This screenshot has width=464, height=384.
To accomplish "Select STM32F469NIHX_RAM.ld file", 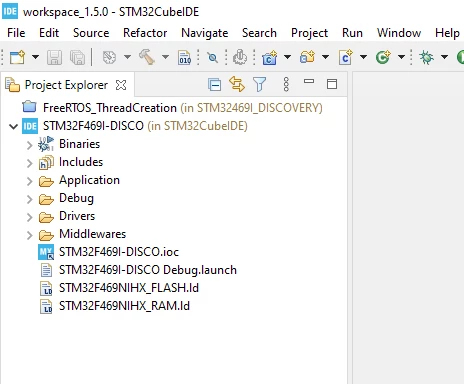I will click(124, 306).
